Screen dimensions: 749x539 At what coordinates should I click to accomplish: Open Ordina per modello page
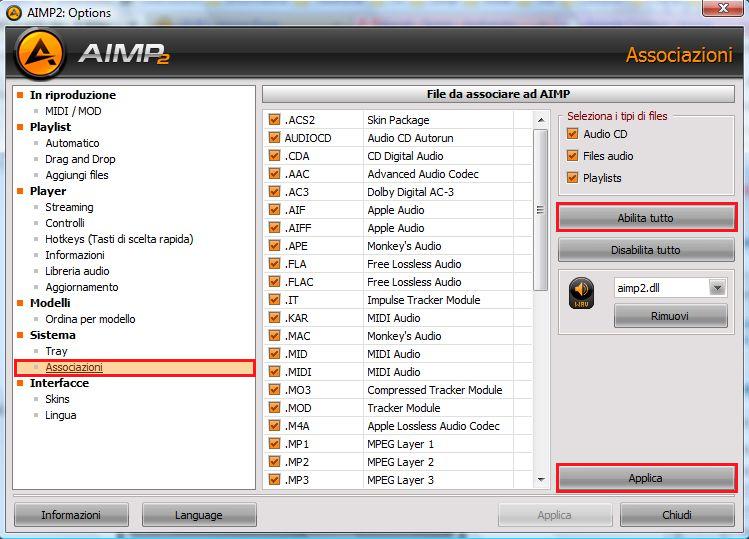tap(90, 319)
